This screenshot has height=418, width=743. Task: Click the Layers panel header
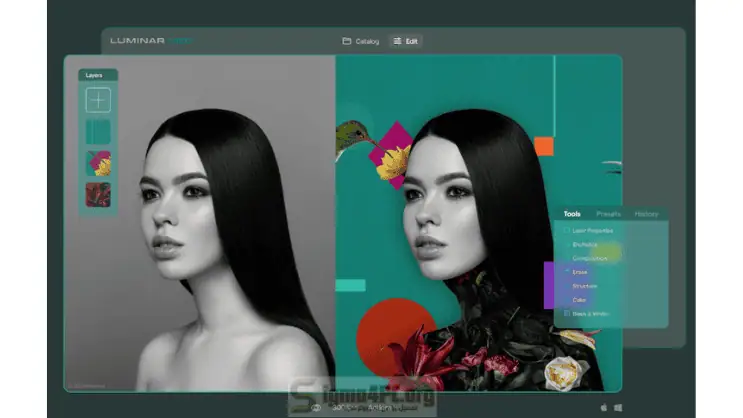[98, 75]
